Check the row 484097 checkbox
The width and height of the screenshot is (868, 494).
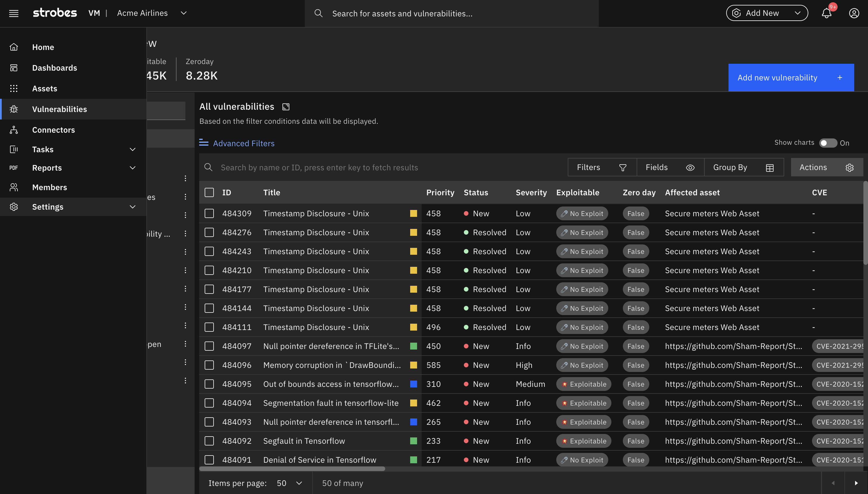click(x=209, y=346)
